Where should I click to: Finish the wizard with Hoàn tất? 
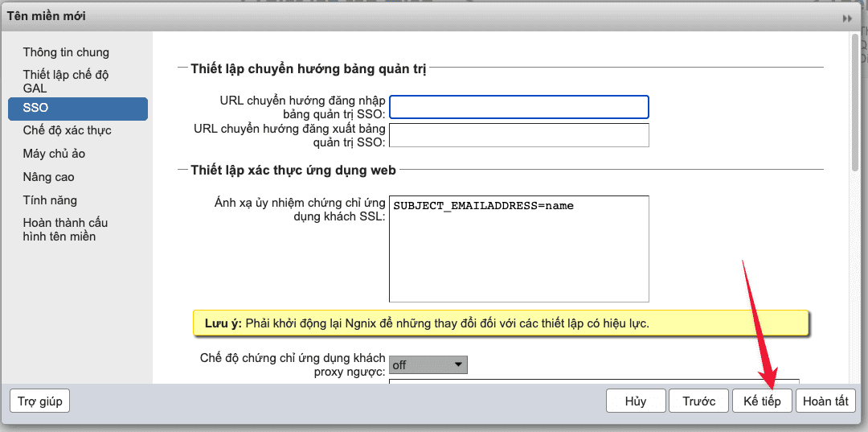[825, 401]
